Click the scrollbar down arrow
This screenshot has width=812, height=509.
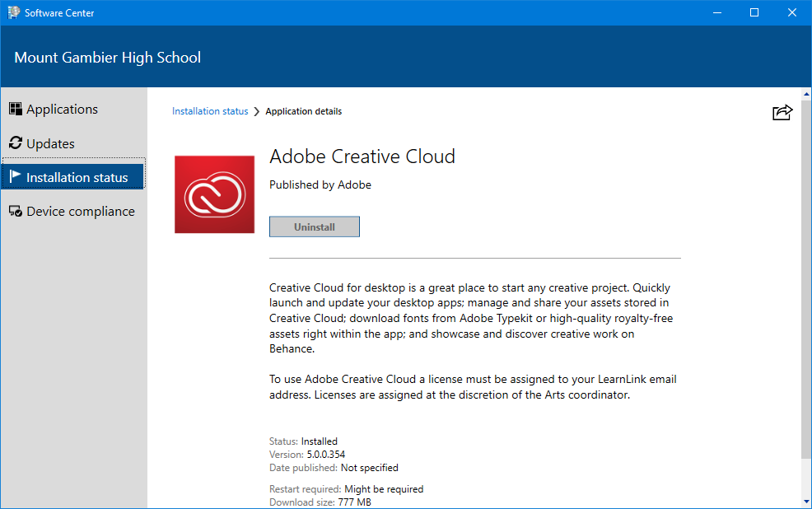[806, 502]
